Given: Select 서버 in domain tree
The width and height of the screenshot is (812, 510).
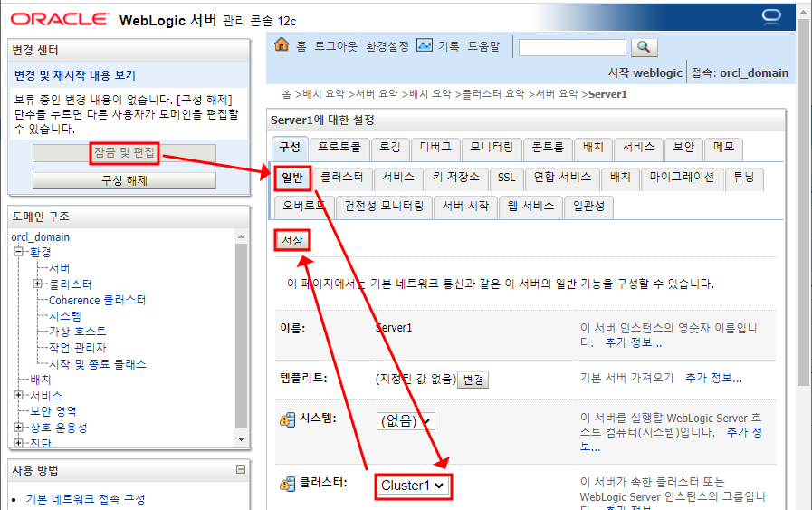Looking at the screenshot, I should (x=60, y=268).
